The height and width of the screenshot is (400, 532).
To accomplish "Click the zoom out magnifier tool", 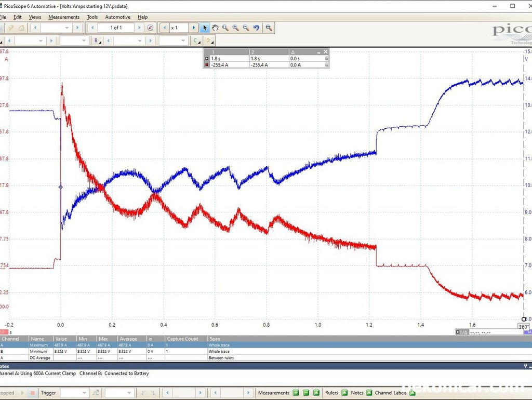I will (x=246, y=28).
